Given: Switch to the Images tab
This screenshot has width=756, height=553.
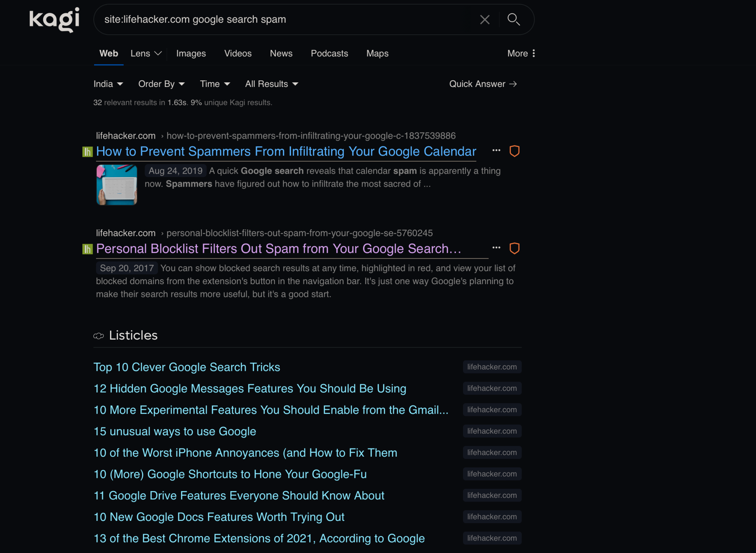Looking at the screenshot, I should [191, 54].
